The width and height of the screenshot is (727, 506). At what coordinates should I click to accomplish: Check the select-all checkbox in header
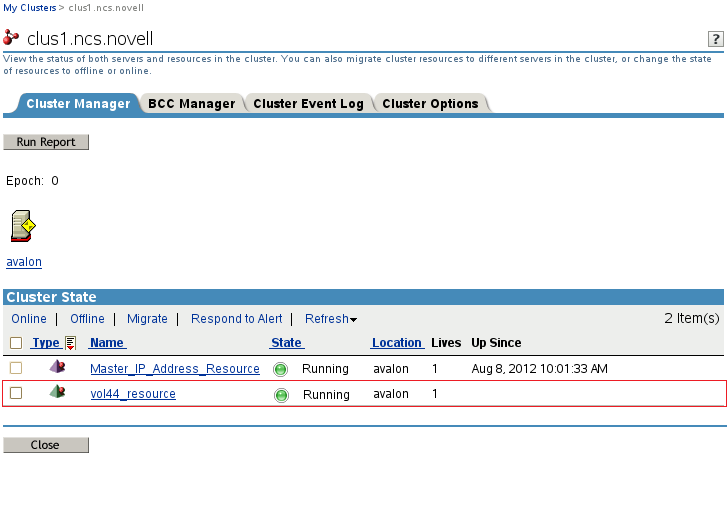(16, 343)
